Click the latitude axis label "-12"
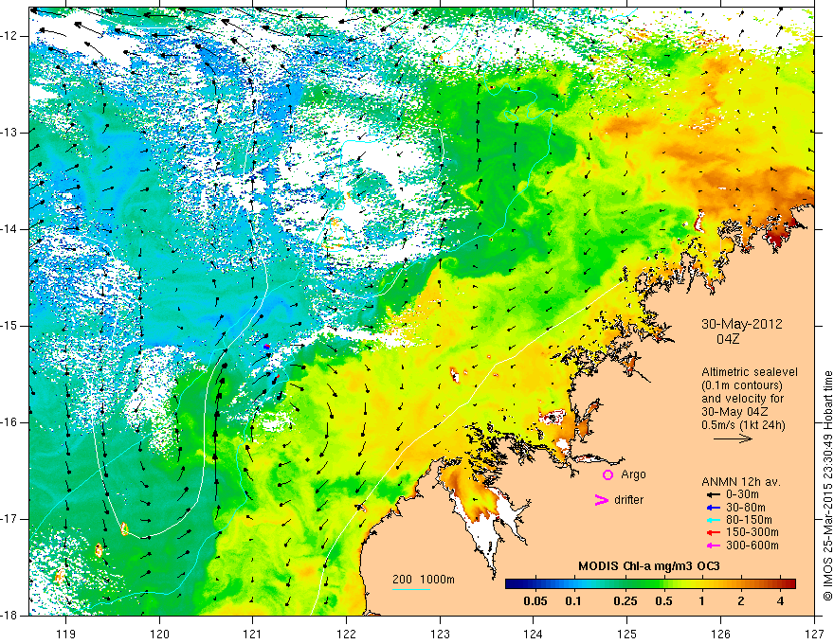Image resolution: width=834 pixels, height=644 pixels. click(10, 36)
